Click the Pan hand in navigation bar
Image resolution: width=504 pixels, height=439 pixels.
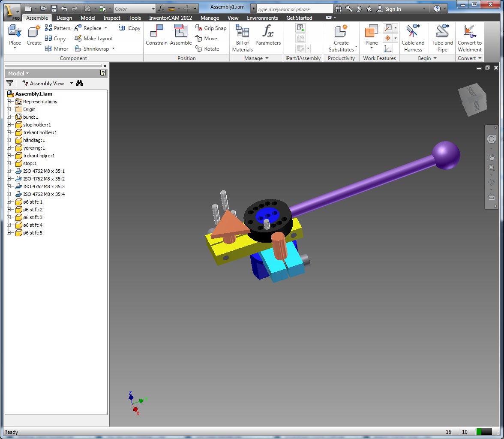tap(492, 157)
